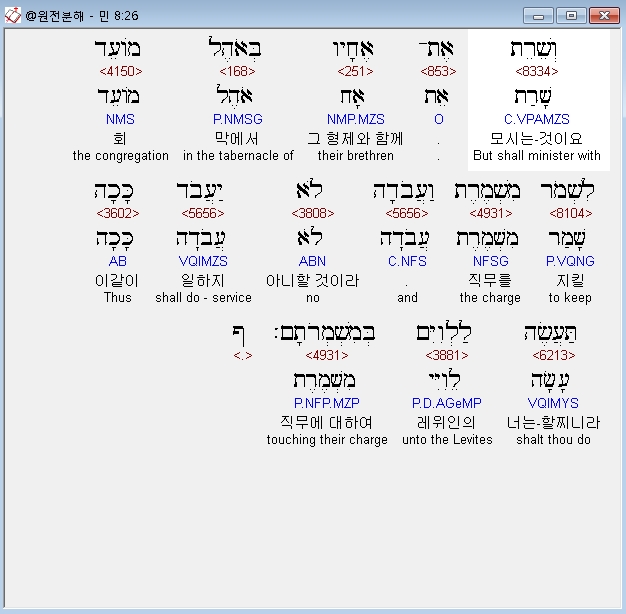Select English gloss 'in the tabernacle of'

238,155
